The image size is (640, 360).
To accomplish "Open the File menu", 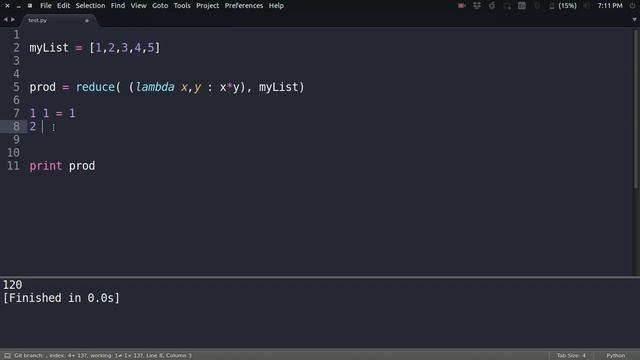I will [46, 6].
